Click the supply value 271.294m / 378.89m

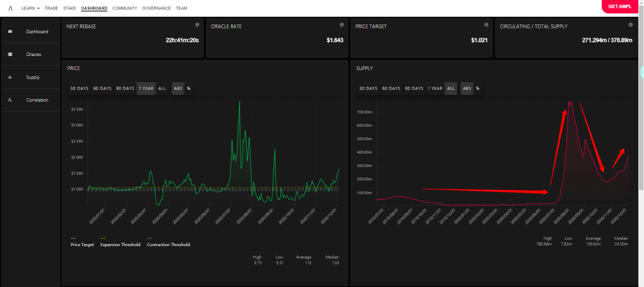(x=607, y=40)
